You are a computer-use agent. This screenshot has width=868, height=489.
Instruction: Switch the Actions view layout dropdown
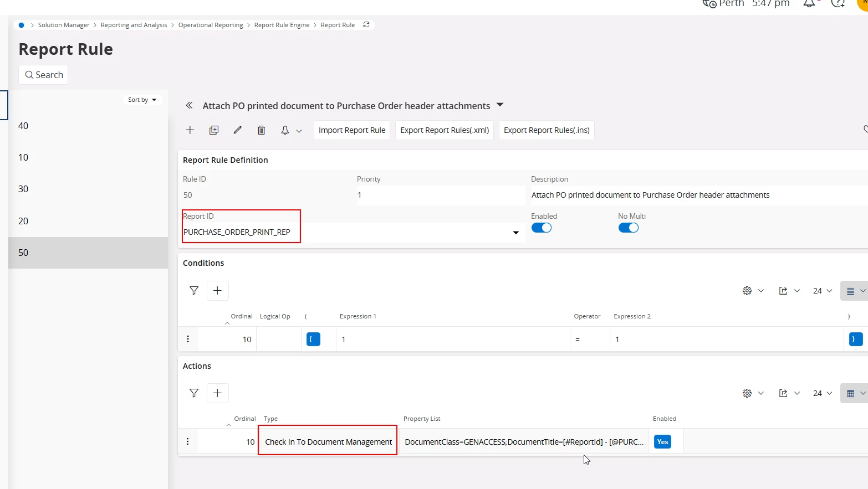[x=854, y=393]
